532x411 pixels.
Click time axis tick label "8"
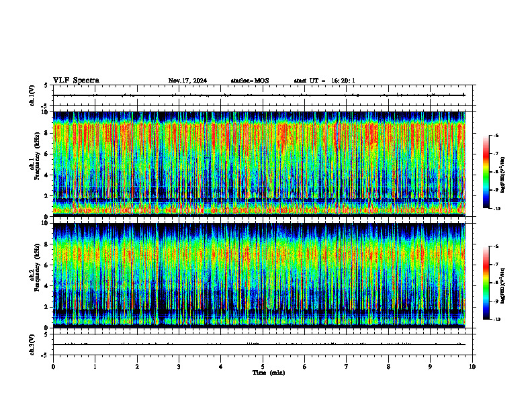(x=388, y=367)
